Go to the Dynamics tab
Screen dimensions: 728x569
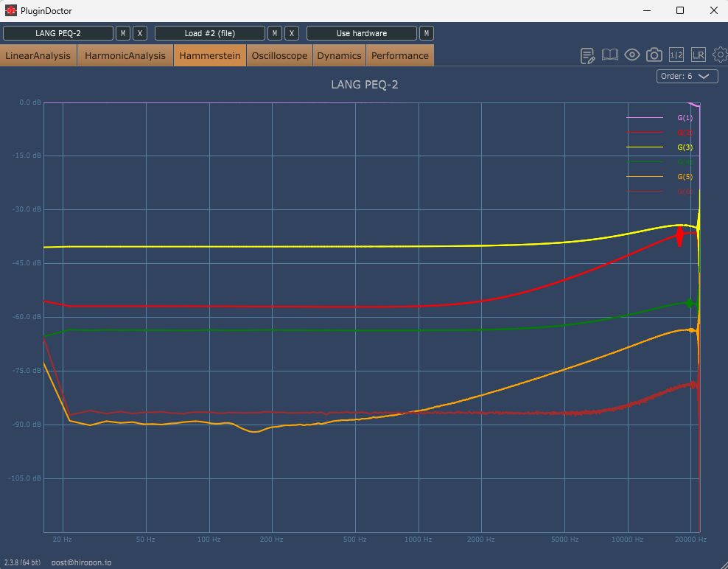340,56
